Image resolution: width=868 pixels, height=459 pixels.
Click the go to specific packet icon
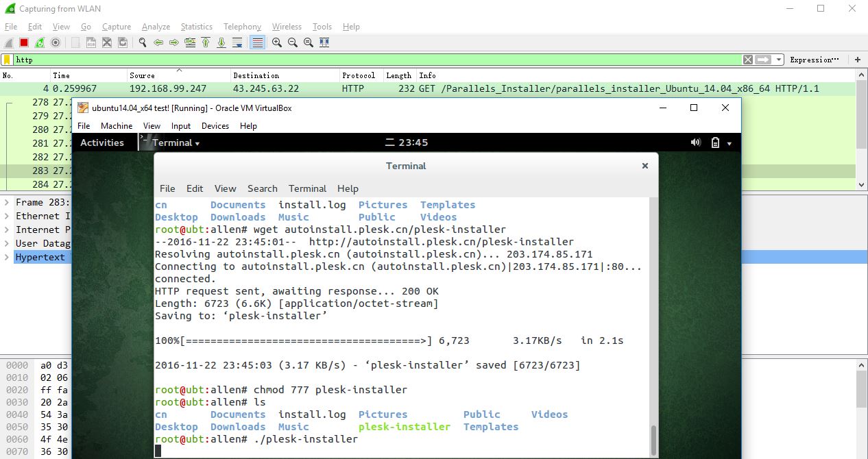(189, 42)
